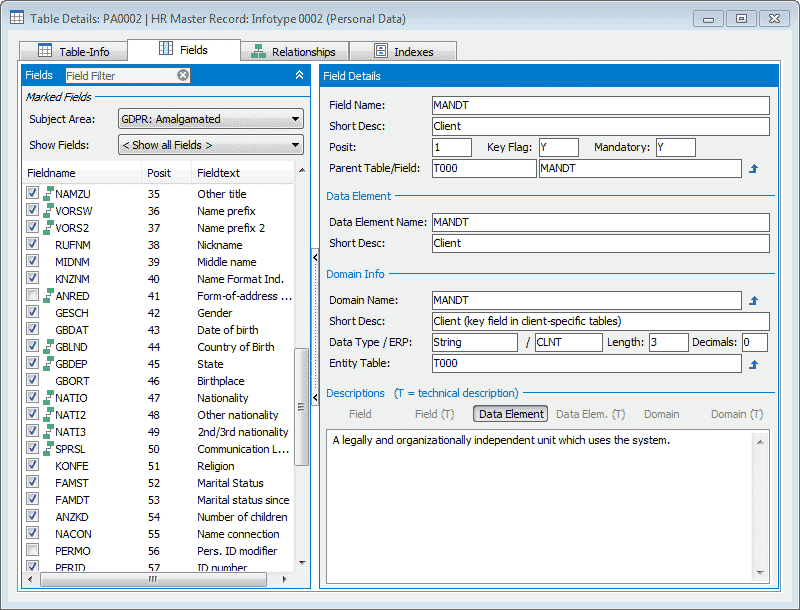800x610 pixels.
Task: Click the relationship icon beside GBLND
Action: [x=48, y=346]
